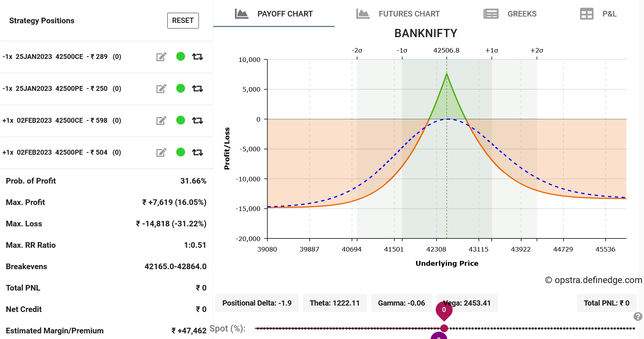This screenshot has width=644, height=339.
Task: Toggle green status dot for 02FEB2023 42500CE
Action: [180, 120]
